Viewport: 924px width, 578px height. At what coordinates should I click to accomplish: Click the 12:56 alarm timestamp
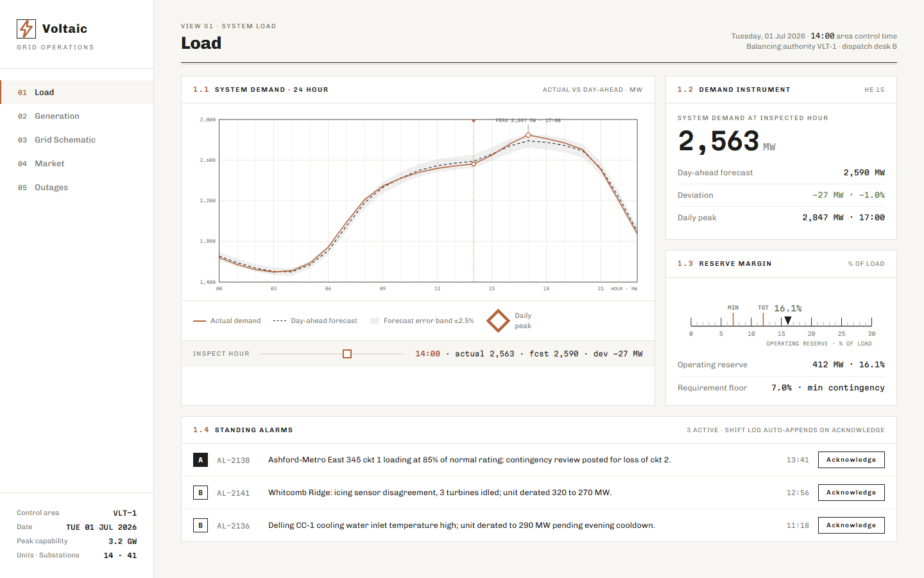click(798, 493)
